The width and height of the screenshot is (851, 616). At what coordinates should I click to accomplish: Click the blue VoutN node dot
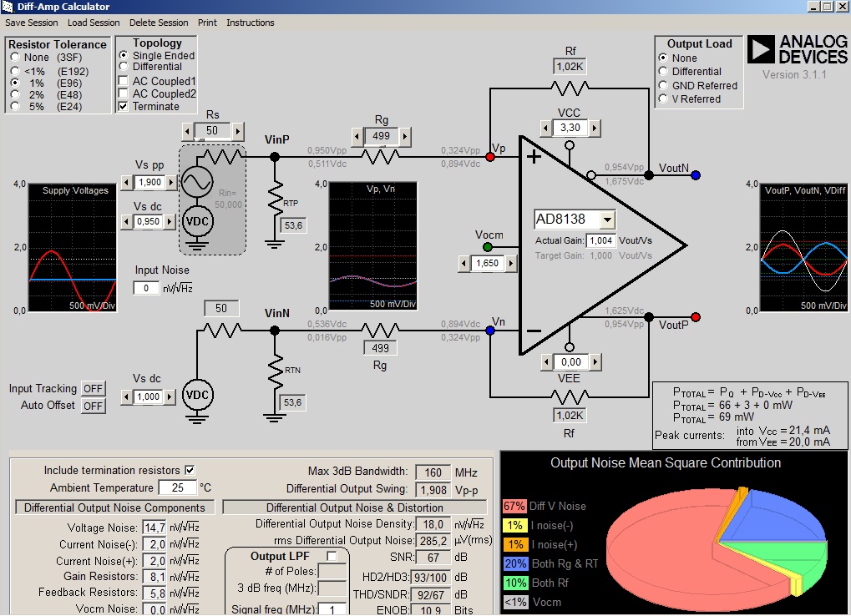click(x=696, y=175)
